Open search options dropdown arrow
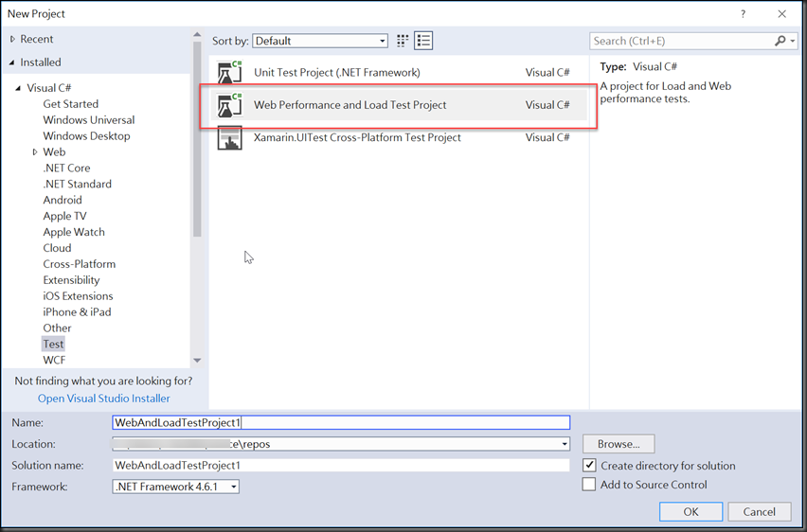This screenshot has width=807, height=532. click(x=793, y=41)
